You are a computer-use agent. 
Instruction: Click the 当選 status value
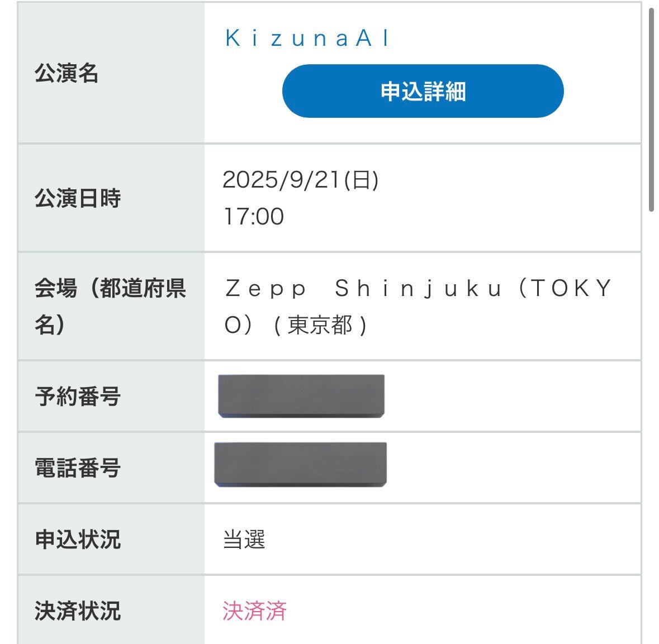click(244, 539)
